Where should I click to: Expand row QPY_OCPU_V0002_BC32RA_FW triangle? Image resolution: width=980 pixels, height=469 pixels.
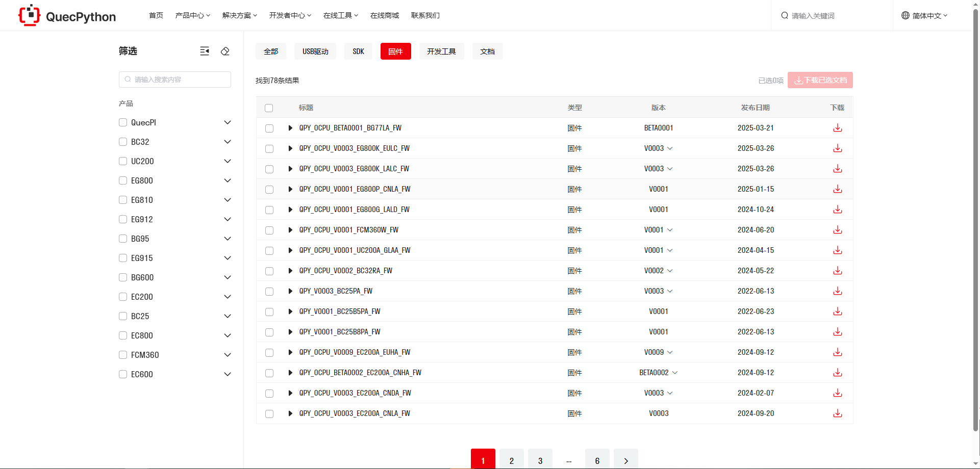[290, 271]
